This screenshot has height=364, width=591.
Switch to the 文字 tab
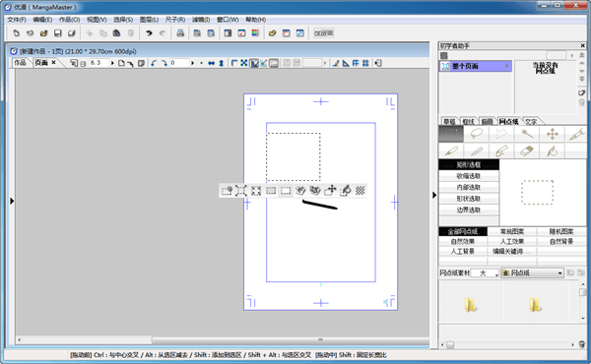(531, 121)
